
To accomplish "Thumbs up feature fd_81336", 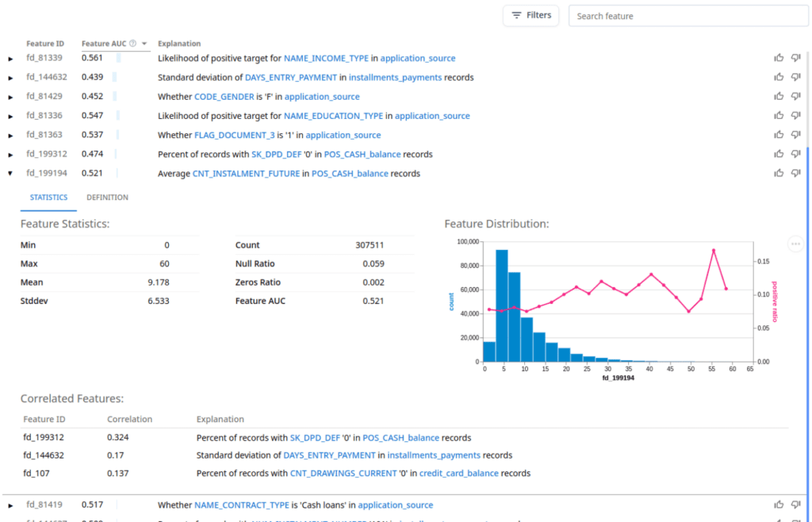I will tap(779, 115).
